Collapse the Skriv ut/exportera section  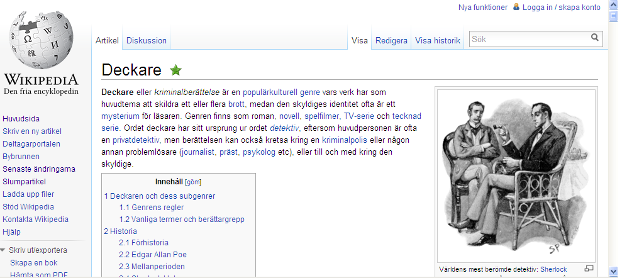point(3,250)
